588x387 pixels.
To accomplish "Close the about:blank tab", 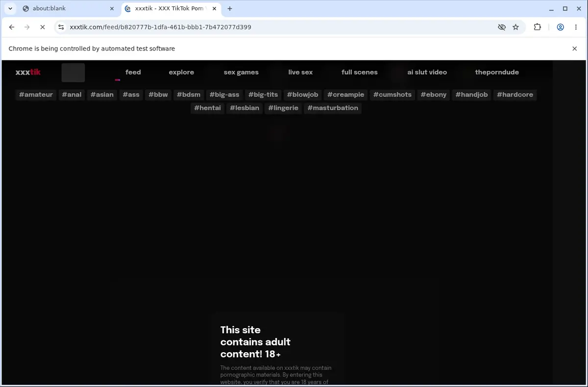I will pyautogui.click(x=112, y=8).
